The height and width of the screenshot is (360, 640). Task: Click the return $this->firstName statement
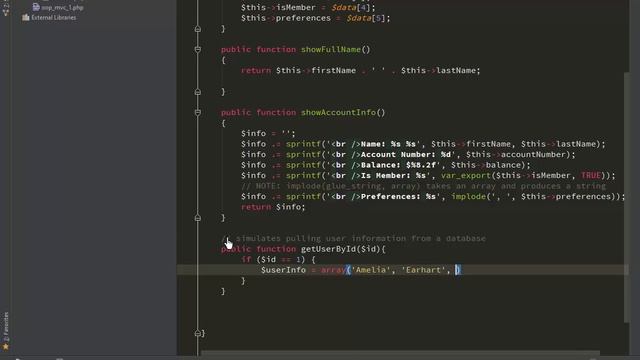coord(360,71)
